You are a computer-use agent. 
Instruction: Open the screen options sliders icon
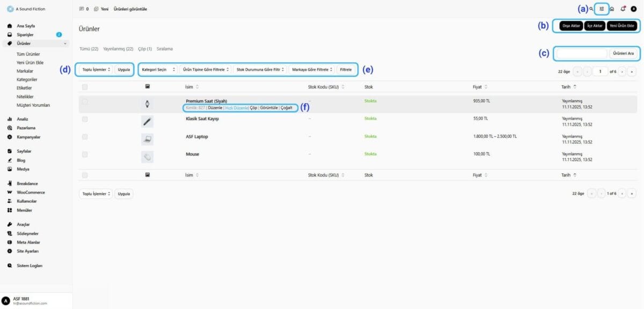click(x=602, y=9)
